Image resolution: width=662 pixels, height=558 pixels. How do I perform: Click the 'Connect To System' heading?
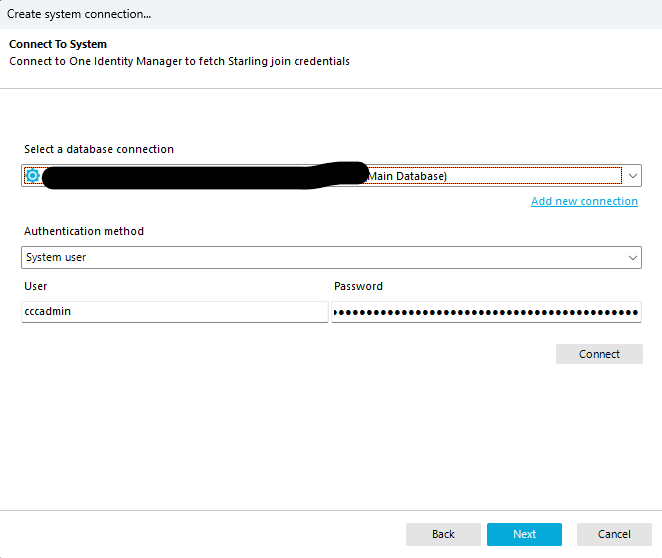point(58,45)
